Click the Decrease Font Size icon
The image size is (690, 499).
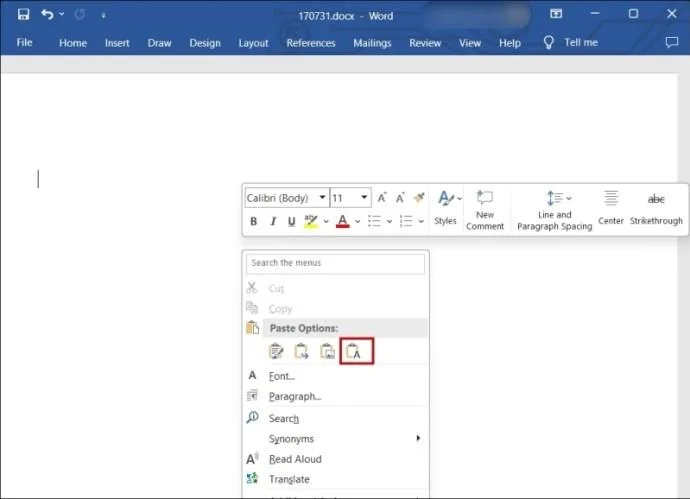(400, 198)
